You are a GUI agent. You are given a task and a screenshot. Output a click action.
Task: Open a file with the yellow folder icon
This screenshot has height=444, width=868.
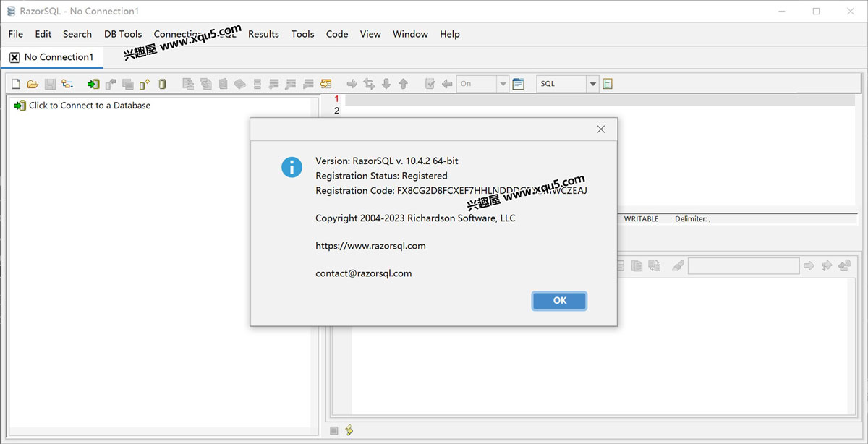[x=33, y=84]
